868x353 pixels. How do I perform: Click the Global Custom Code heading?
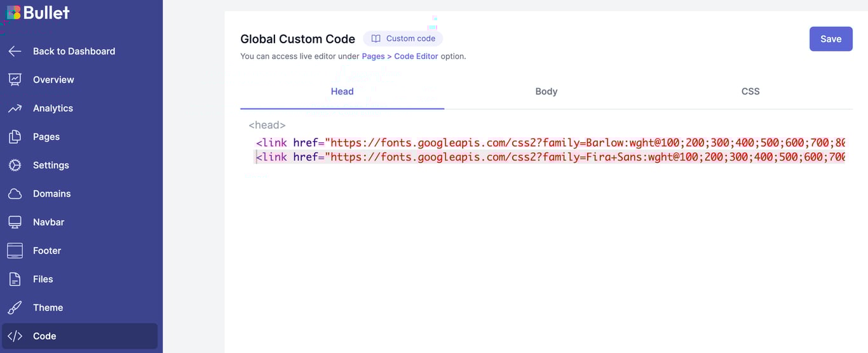tap(297, 39)
